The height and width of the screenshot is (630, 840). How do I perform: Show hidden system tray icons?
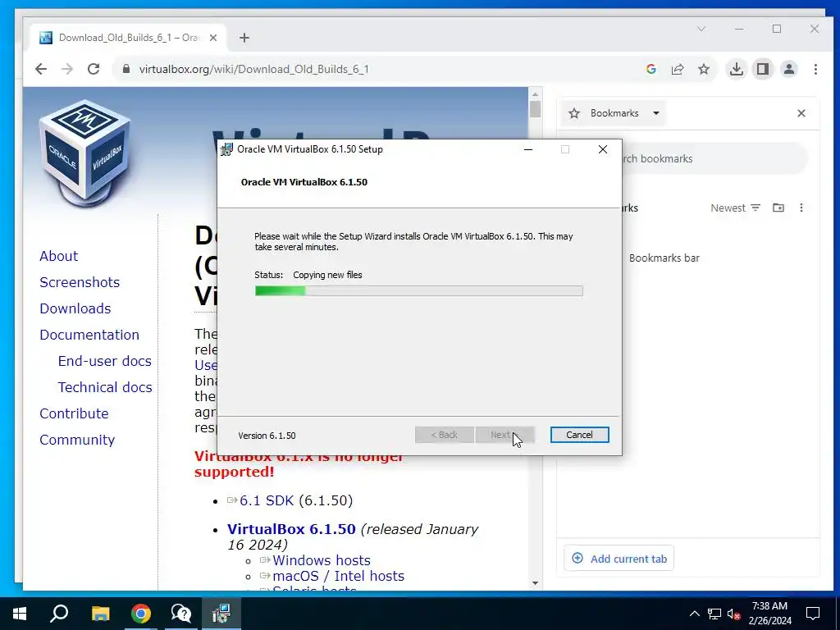[694, 614]
